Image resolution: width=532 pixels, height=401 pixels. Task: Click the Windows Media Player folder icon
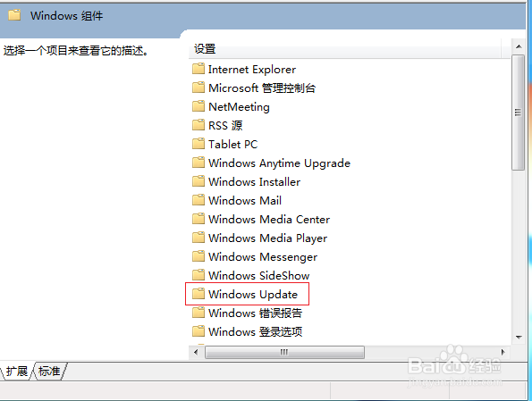(x=198, y=238)
